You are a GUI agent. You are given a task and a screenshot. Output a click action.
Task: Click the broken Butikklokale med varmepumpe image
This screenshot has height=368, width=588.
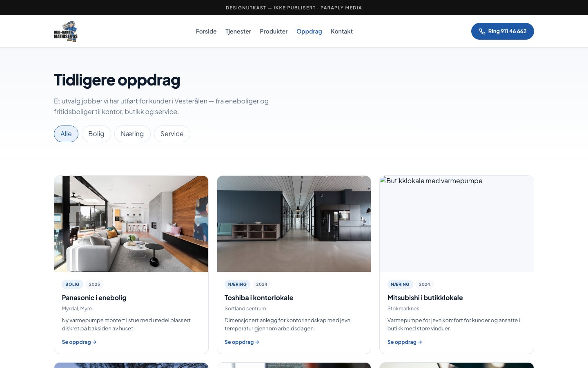[457, 224]
